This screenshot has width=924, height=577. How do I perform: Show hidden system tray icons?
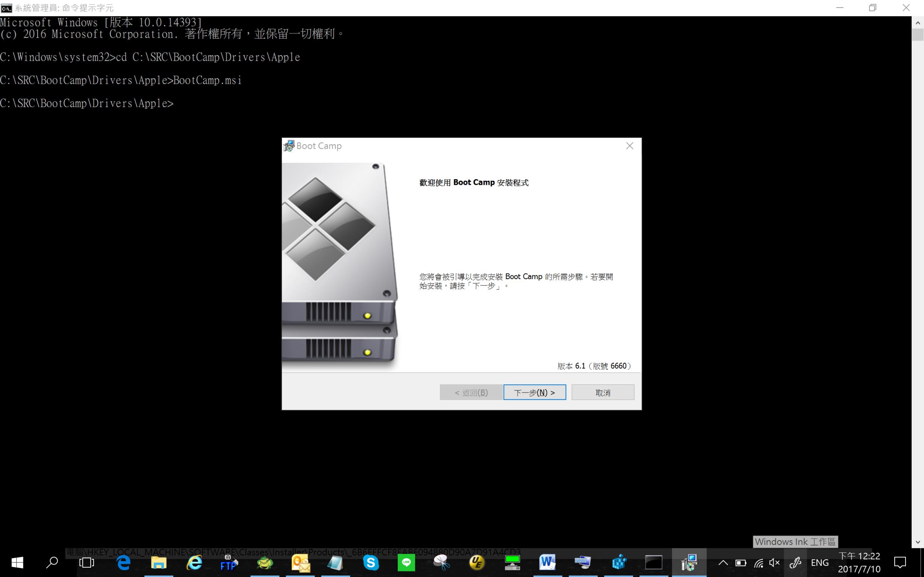click(x=723, y=562)
